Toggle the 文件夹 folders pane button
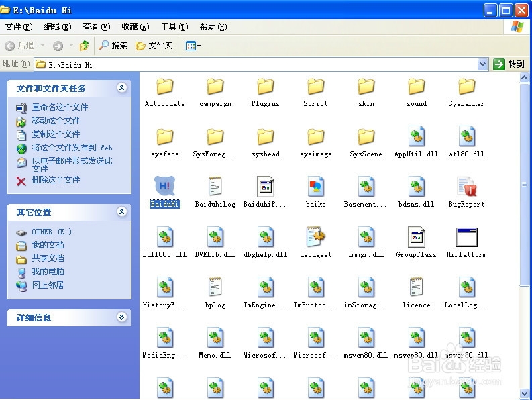The height and width of the screenshot is (400, 532). pos(154,45)
